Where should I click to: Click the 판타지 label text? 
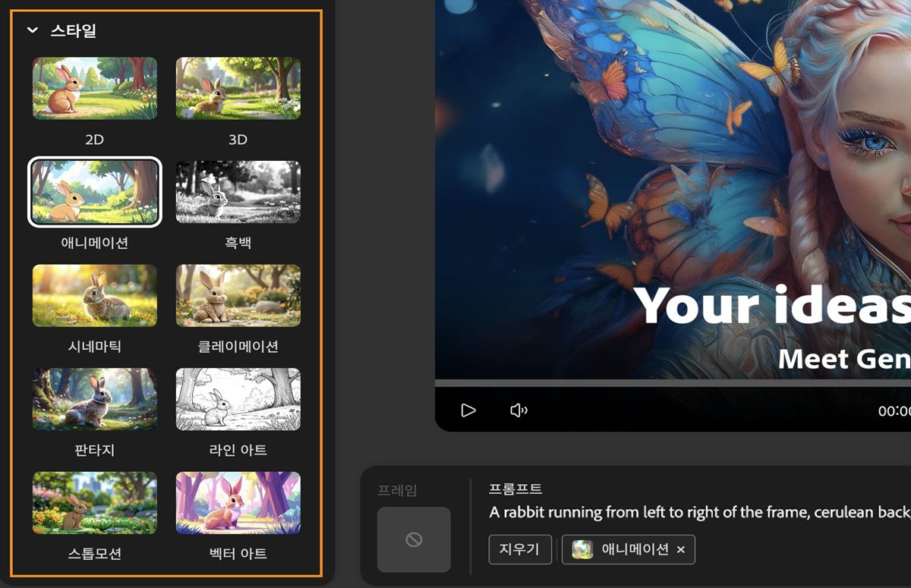pos(95,451)
